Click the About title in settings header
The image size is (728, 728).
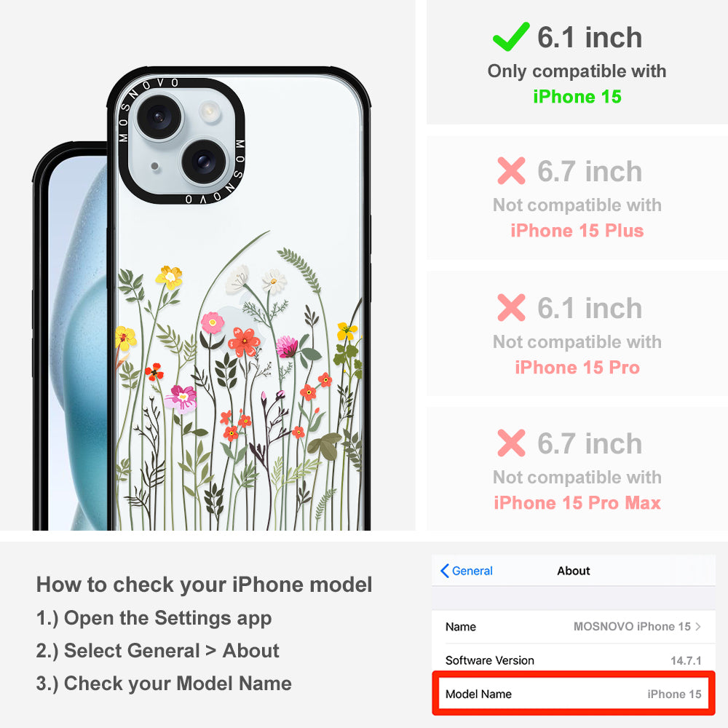click(x=574, y=571)
